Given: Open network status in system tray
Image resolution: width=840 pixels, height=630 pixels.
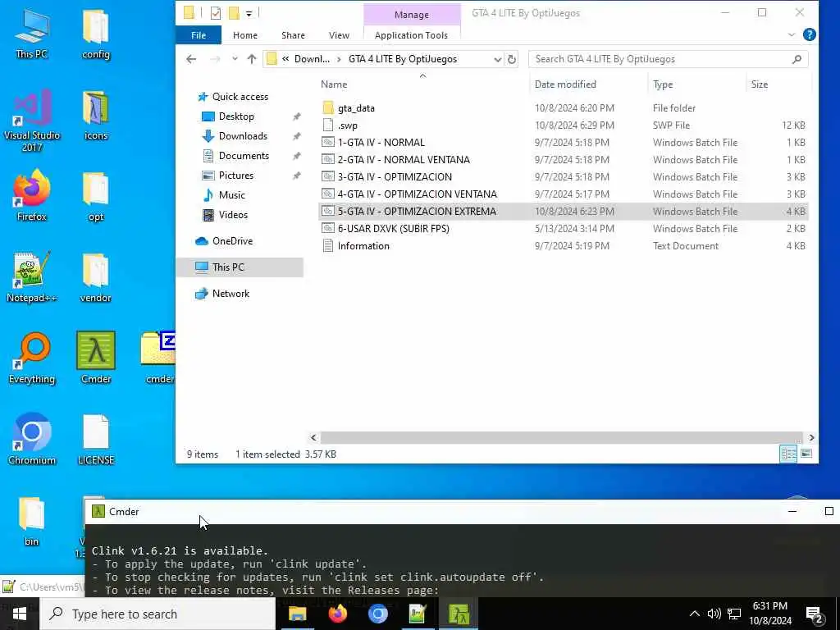Looking at the screenshot, I should pos(734,614).
